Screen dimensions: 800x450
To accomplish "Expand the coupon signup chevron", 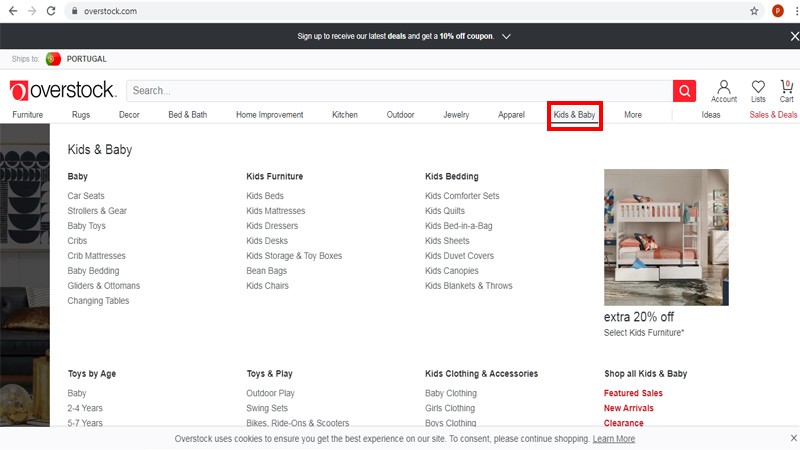I will pos(507,36).
